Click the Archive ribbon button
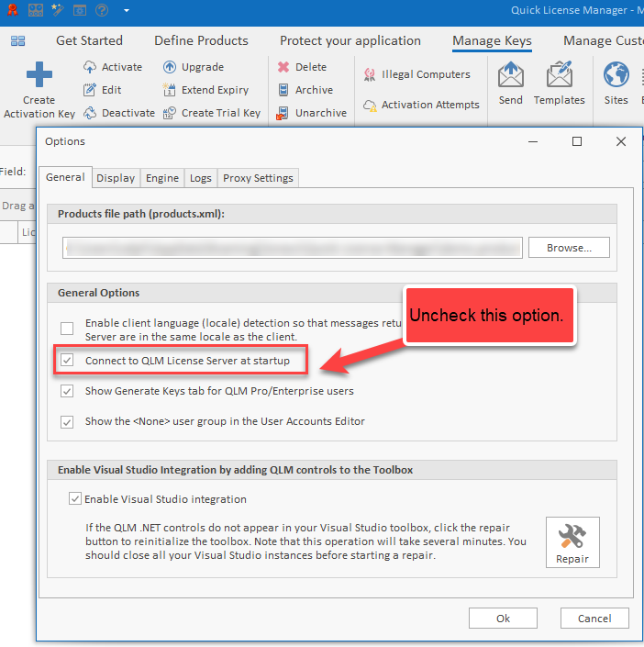Screen dimensions: 644x647 (305, 90)
